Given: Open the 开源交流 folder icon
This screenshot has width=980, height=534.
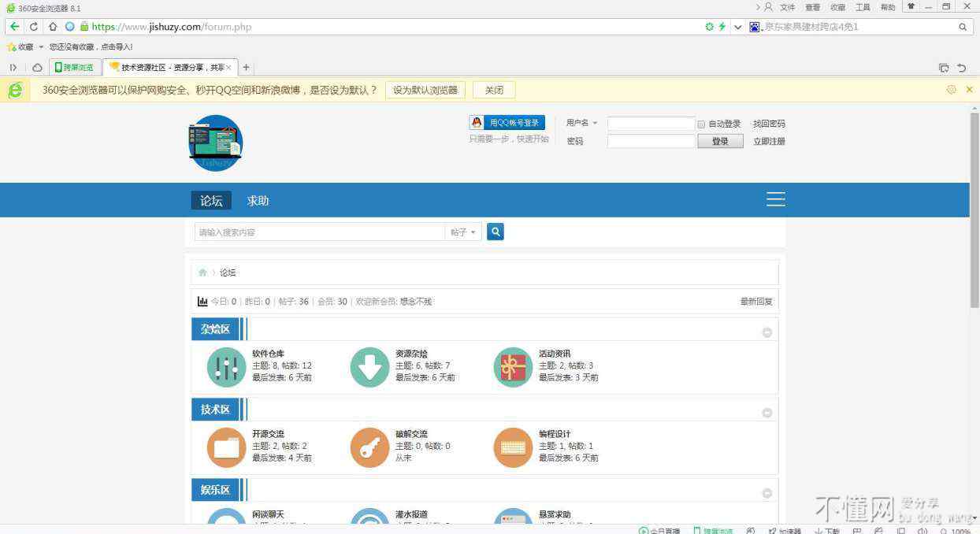Looking at the screenshot, I should 226,448.
